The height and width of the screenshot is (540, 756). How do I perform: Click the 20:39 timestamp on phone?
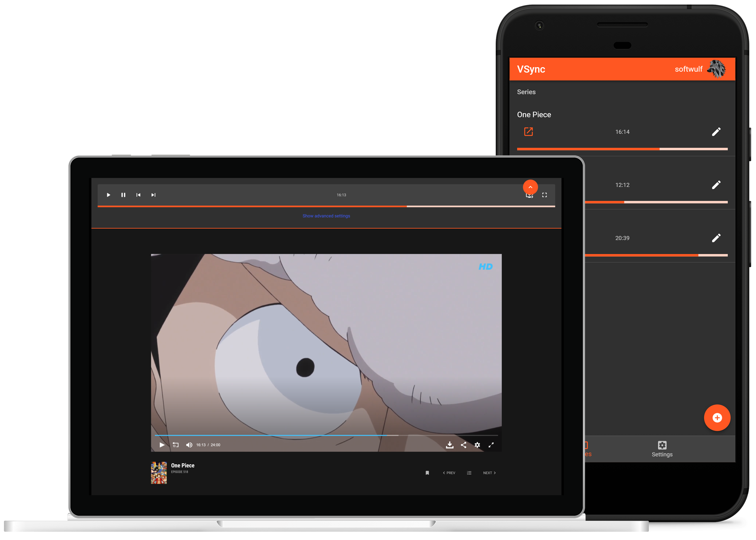point(622,238)
